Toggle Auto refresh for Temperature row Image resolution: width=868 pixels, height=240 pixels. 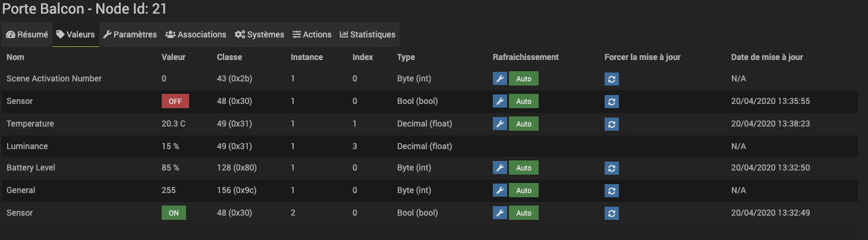click(x=524, y=124)
